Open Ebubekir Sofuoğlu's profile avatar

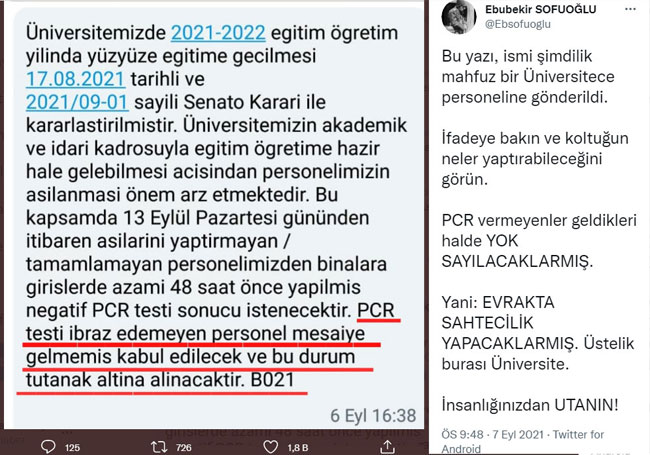tap(458, 17)
